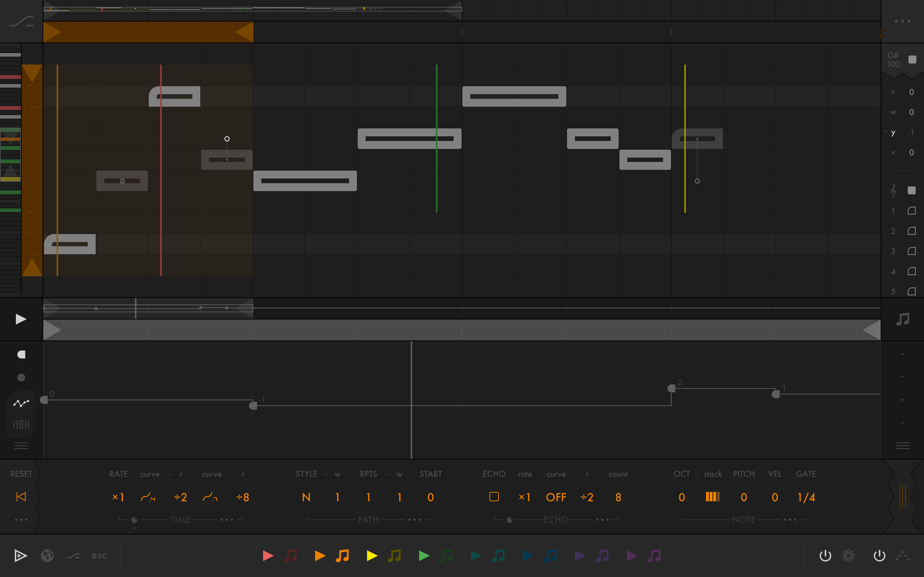Click the reset-to-start icon under RESET
This screenshot has height=577, width=924.
(21, 497)
